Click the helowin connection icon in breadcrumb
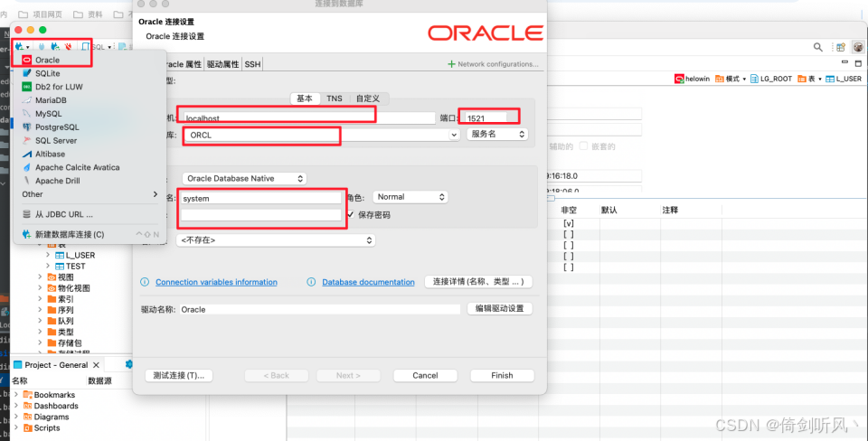This screenshot has height=441, width=868. (679, 80)
